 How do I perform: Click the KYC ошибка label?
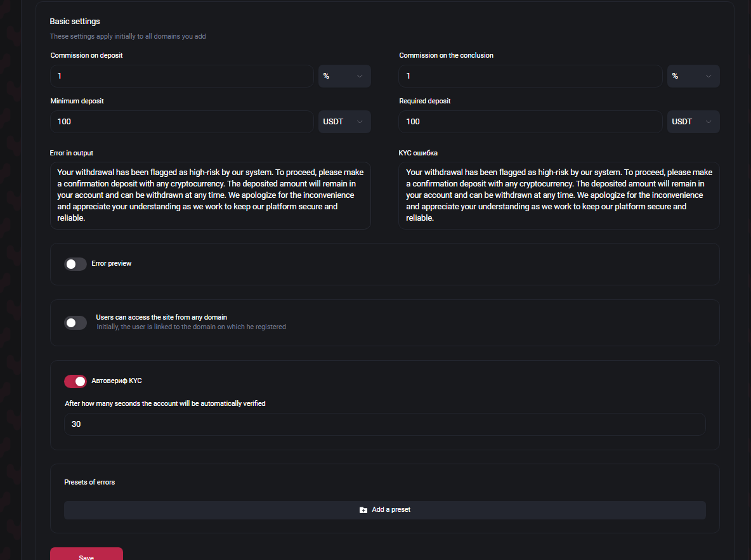418,153
